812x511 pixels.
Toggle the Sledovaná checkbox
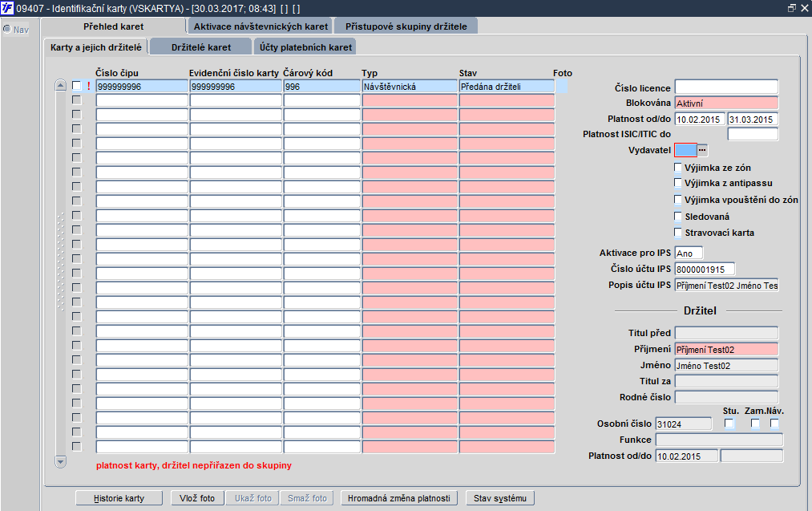[678, 216]
